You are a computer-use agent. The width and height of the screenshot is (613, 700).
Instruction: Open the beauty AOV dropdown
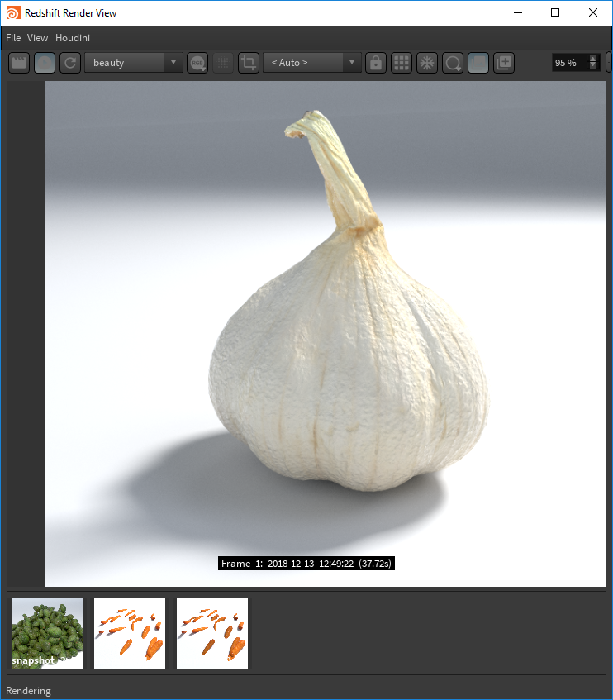click(x=133, y=63)
